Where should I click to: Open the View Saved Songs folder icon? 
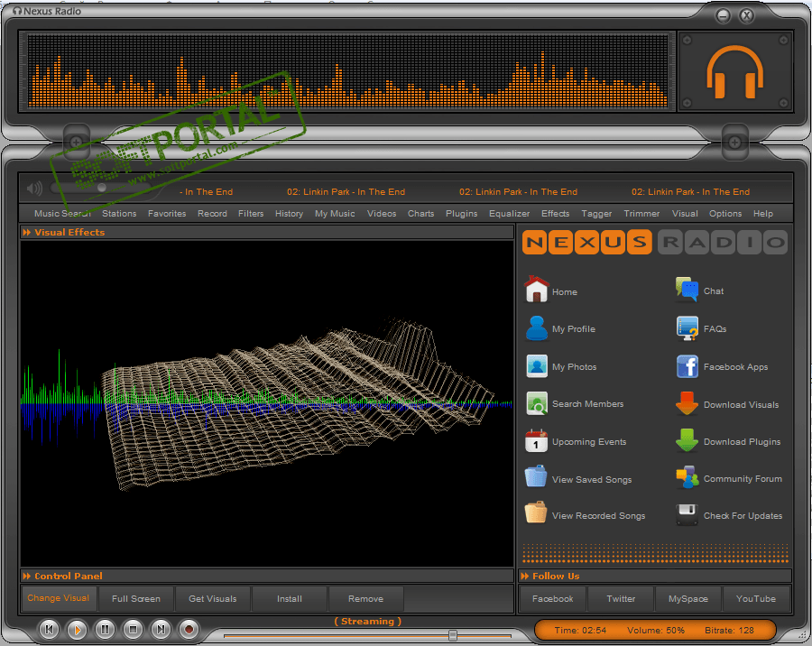click(x=536, y=476)
